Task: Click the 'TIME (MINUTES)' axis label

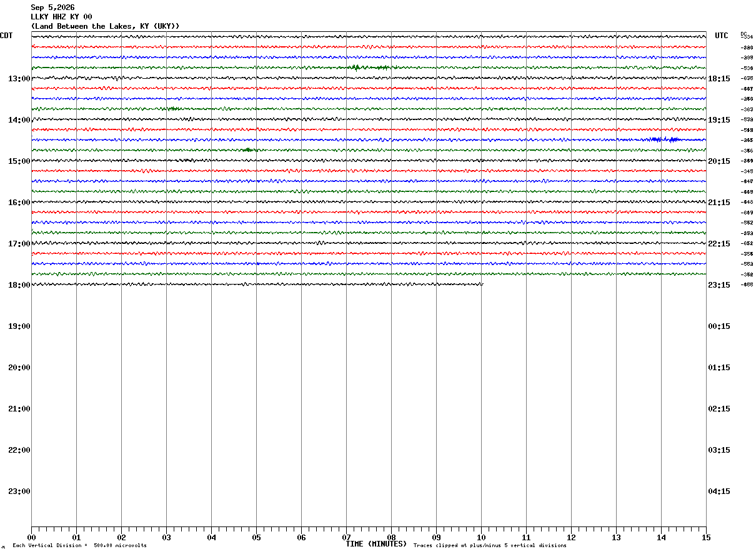Action: click(376, 544)
